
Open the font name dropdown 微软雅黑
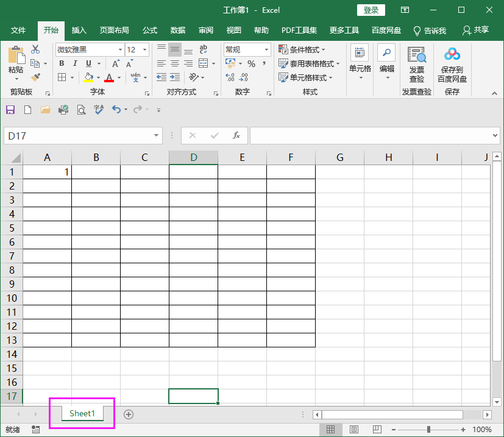click(x=119, y=49)
